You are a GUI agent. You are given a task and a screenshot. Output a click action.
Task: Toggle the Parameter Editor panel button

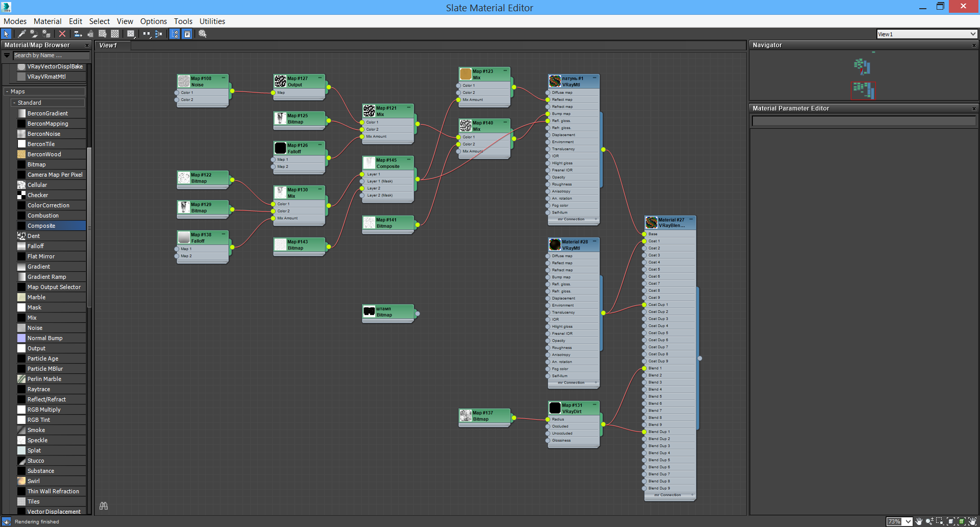coord(187,34)
